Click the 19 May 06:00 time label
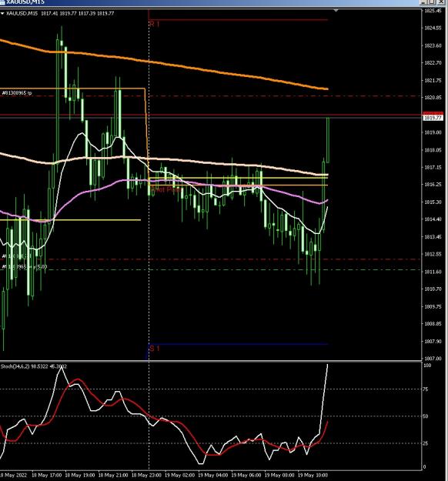This screenshot has height=481, width=448. [246, 475]
